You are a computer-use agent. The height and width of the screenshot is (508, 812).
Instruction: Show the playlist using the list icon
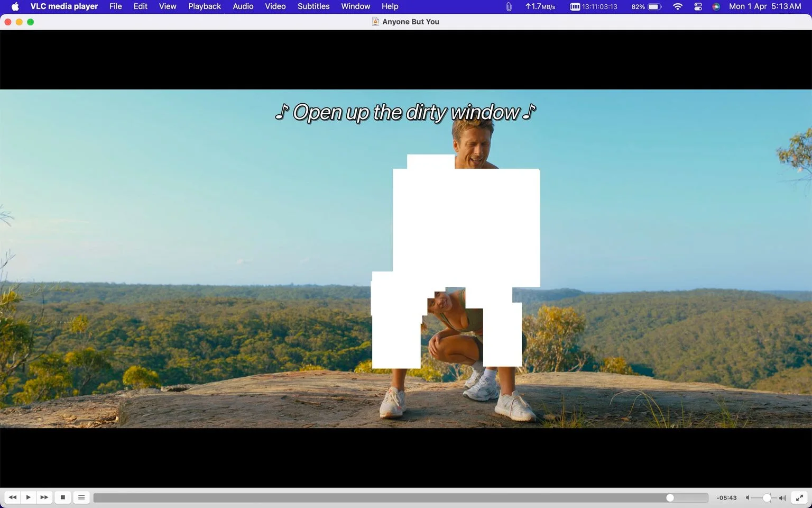point(81,497)
